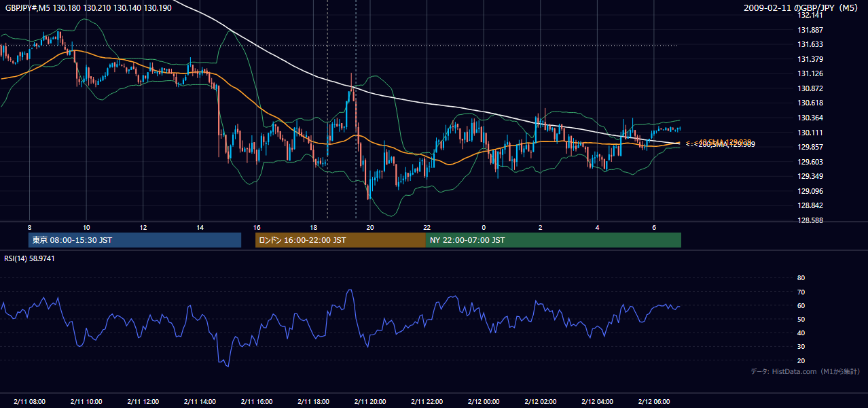Click the 2/11 08:00 time label
The width and height of the screenshot is (868, 408).
pos(29,402)
